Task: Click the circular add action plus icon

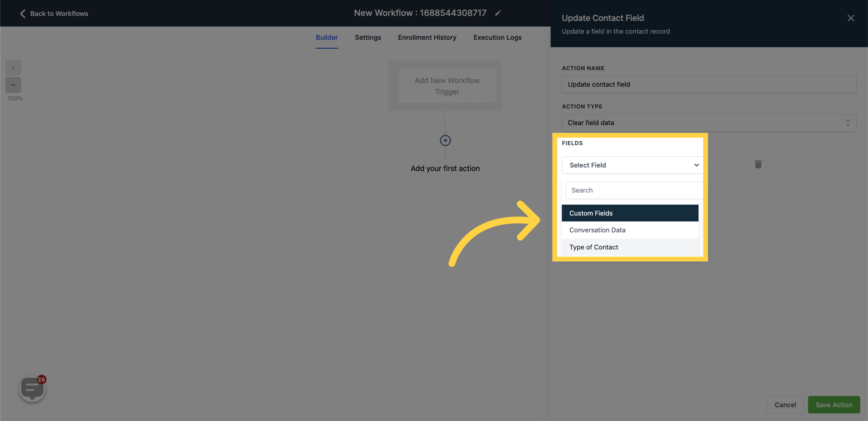Action: 445,141
